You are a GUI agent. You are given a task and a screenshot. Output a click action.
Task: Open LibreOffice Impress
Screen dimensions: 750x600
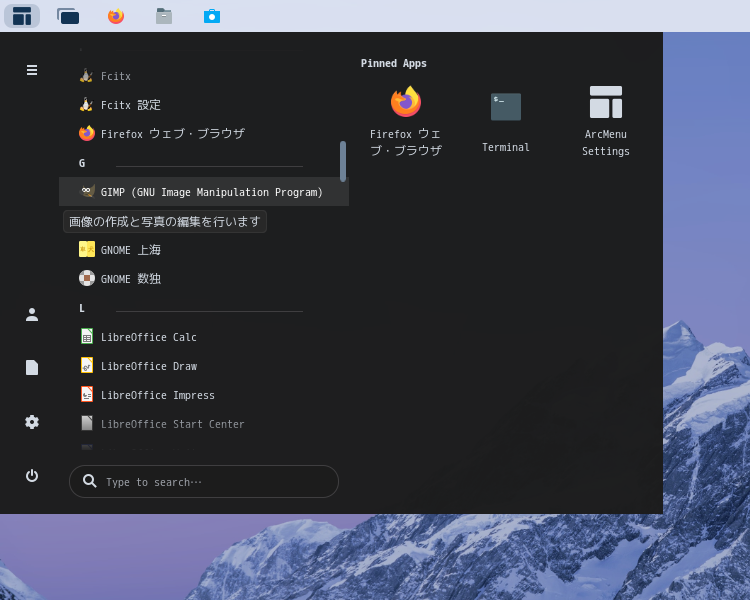point(203,395)
